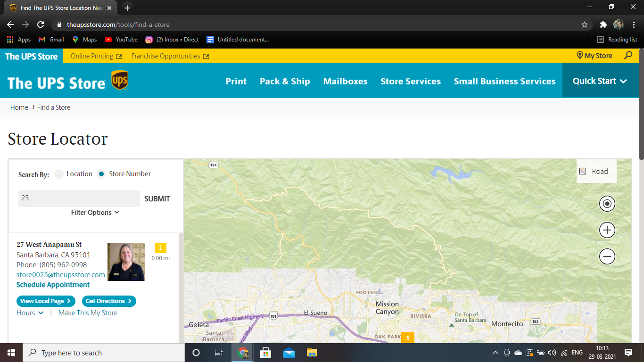
Task: Click the SUBMIT button
Action: 157,199
